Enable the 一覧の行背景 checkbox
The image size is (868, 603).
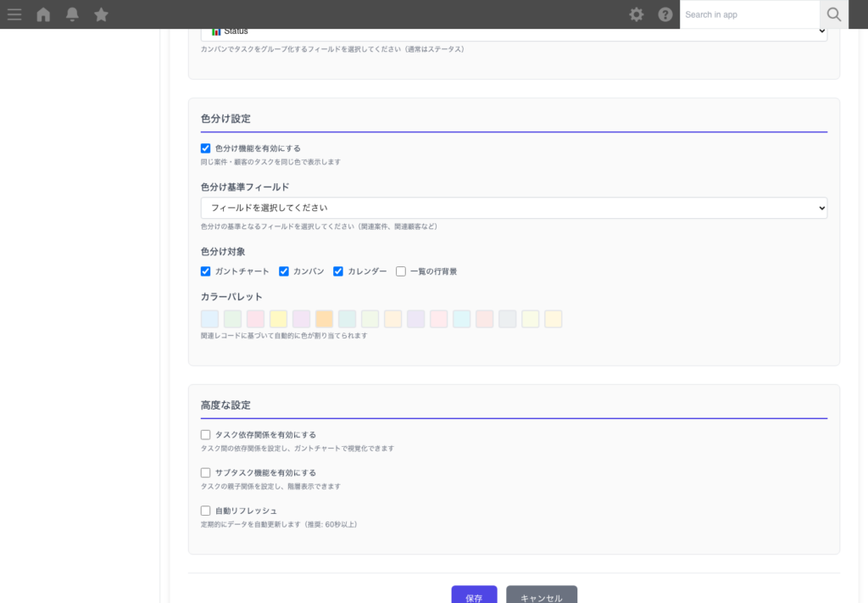[399, 271]
